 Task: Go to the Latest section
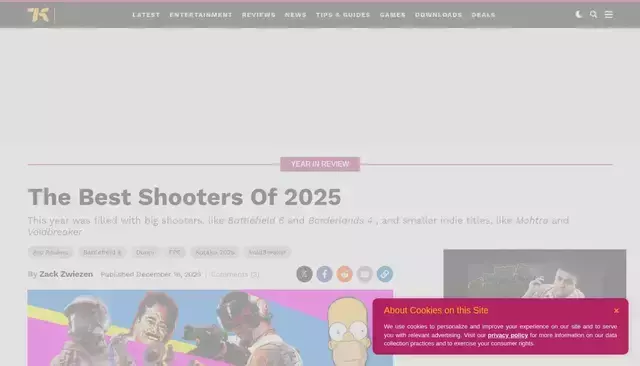click(x=146, y=15)
